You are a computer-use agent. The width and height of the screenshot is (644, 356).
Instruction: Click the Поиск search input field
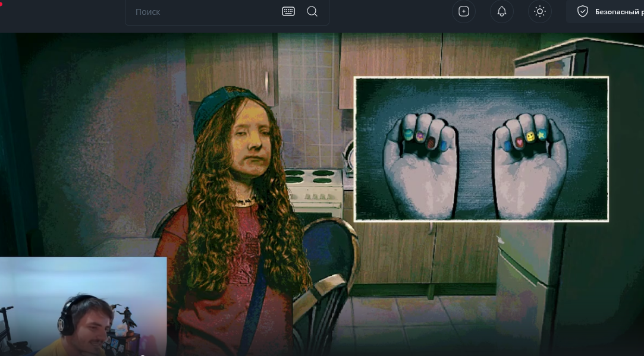click(227, 12)
